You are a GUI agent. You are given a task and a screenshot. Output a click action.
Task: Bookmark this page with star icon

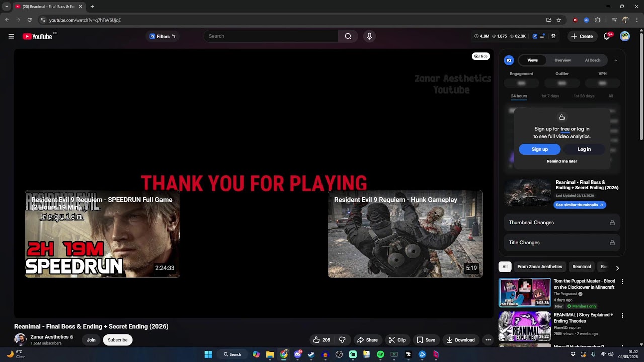pos(559,20)
